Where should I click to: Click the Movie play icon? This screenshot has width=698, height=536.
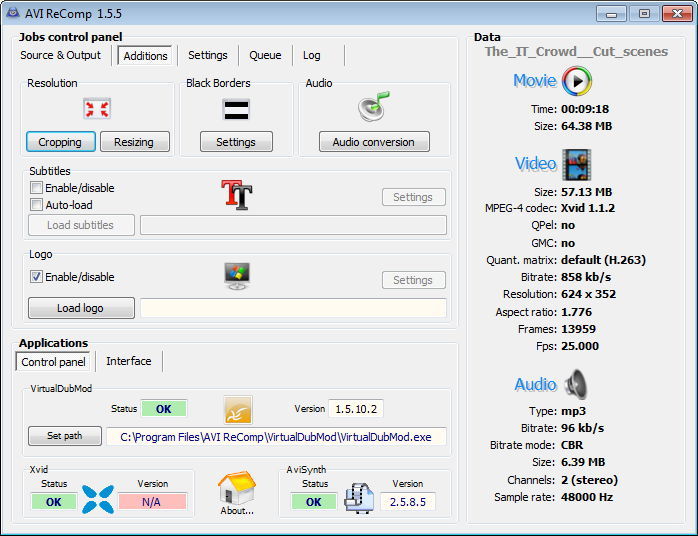[577, 81]
